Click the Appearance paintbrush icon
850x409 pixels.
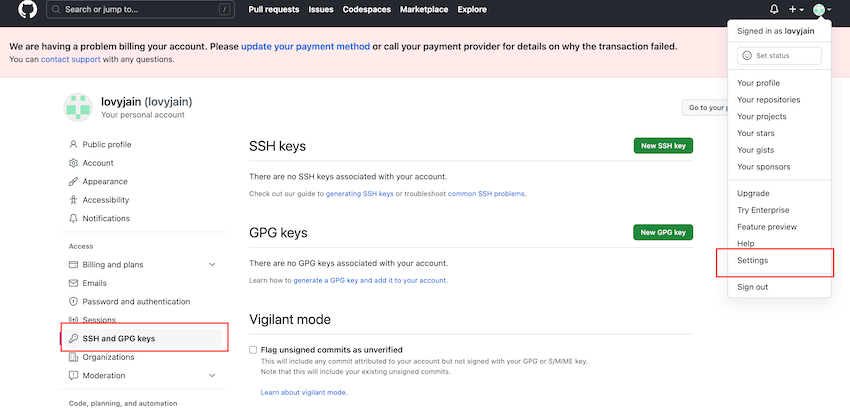click(73, 181)
